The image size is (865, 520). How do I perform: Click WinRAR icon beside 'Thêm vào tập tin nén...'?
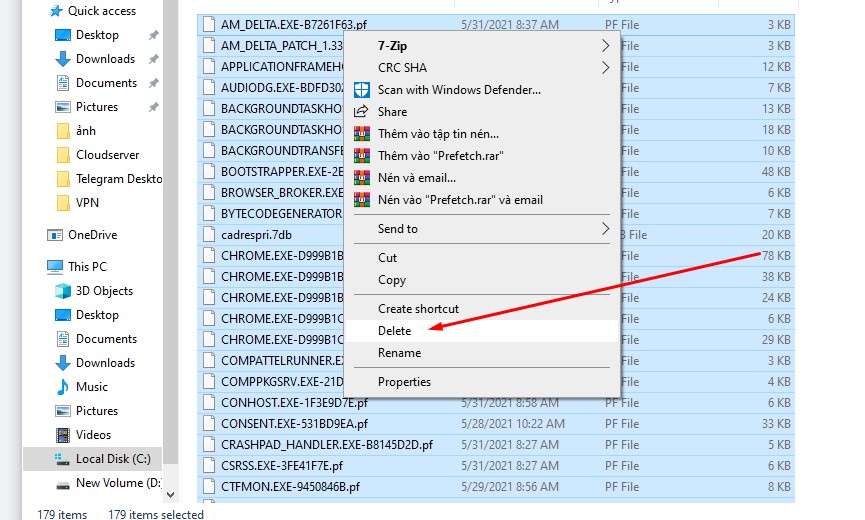click(361, 134)
